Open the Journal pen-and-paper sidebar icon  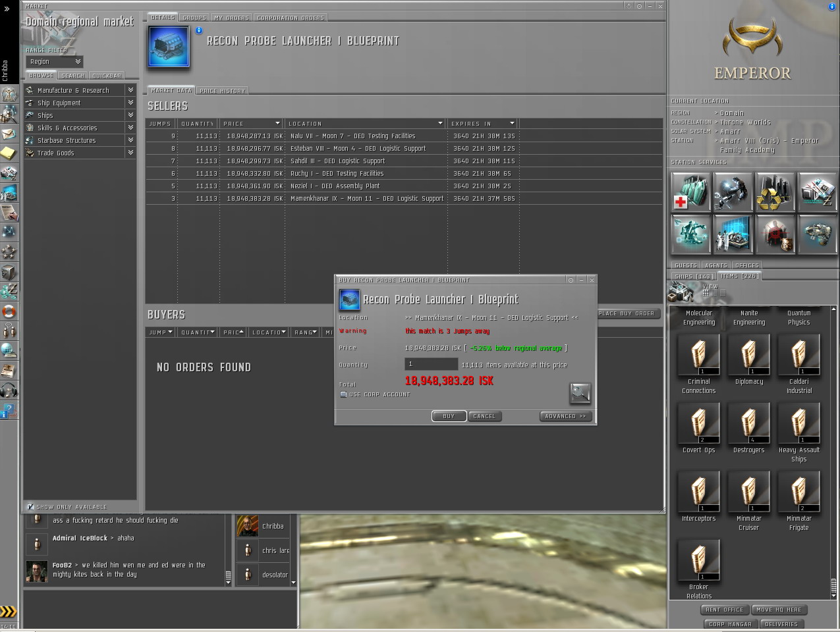9,213
